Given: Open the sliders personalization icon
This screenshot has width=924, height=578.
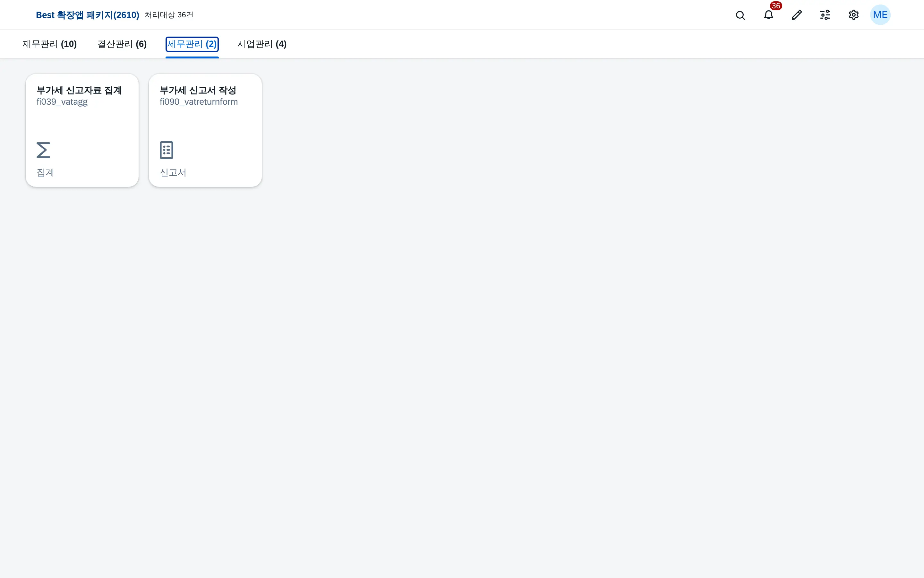Looking at the screenshot, I should (825, 15).
